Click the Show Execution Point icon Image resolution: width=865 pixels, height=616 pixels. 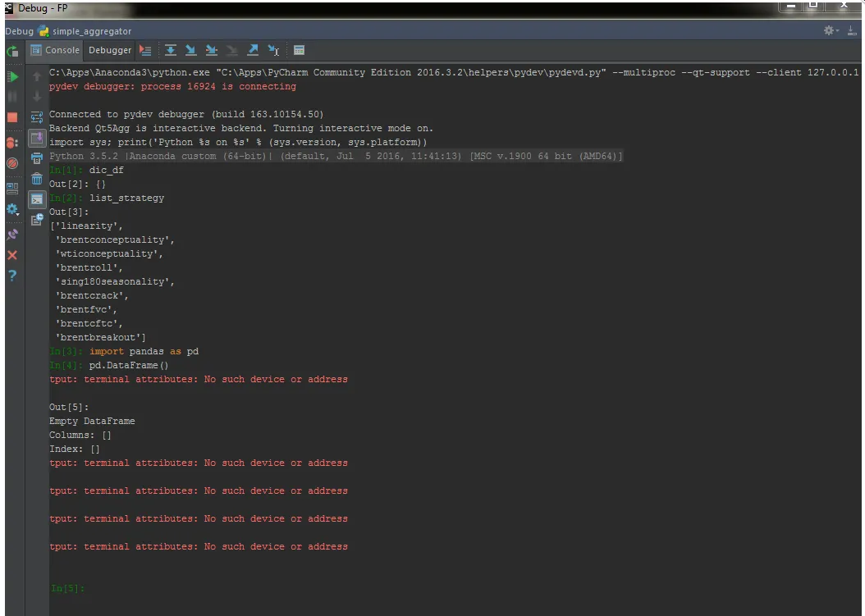[145, 50]
